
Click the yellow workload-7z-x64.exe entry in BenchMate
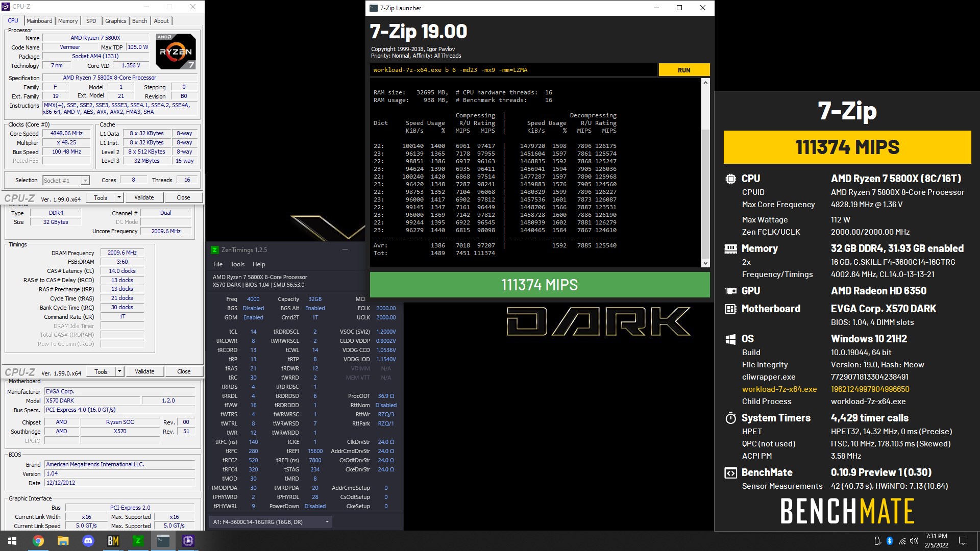pos(779,389)
